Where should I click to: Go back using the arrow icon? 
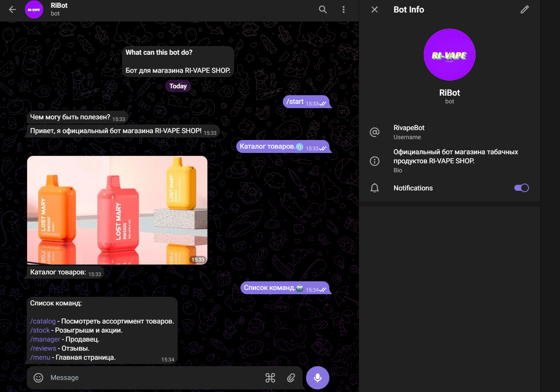point(13,9)
